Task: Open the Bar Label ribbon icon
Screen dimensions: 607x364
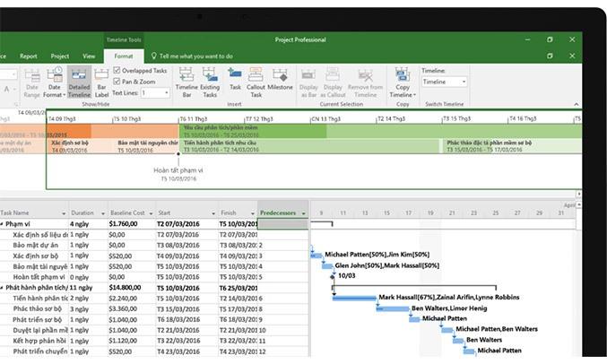Action: coord(101,82)
